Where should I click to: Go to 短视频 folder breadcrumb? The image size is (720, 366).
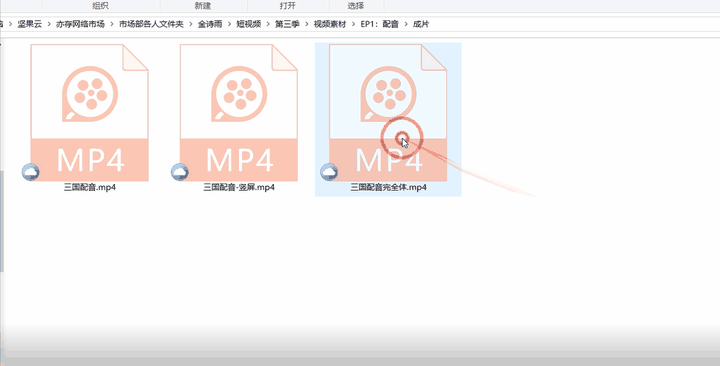[x=248, y=24]
